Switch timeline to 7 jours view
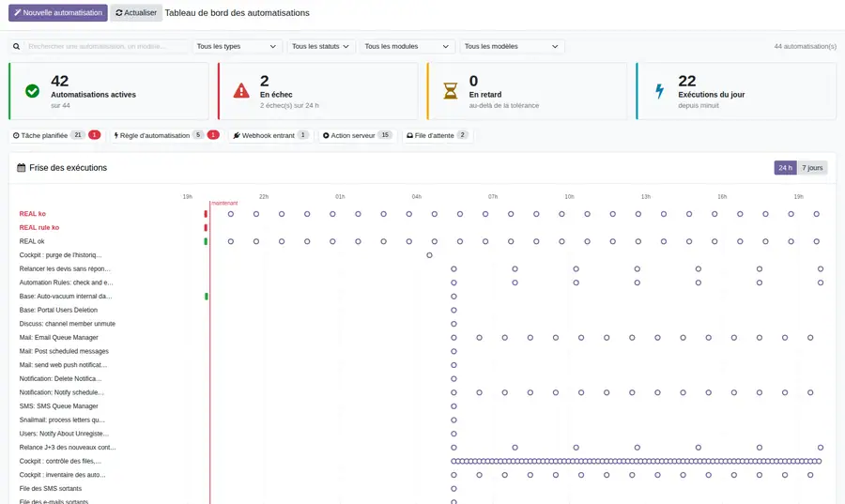Viewport: 845px width, 504px height. tap(812, 168)
